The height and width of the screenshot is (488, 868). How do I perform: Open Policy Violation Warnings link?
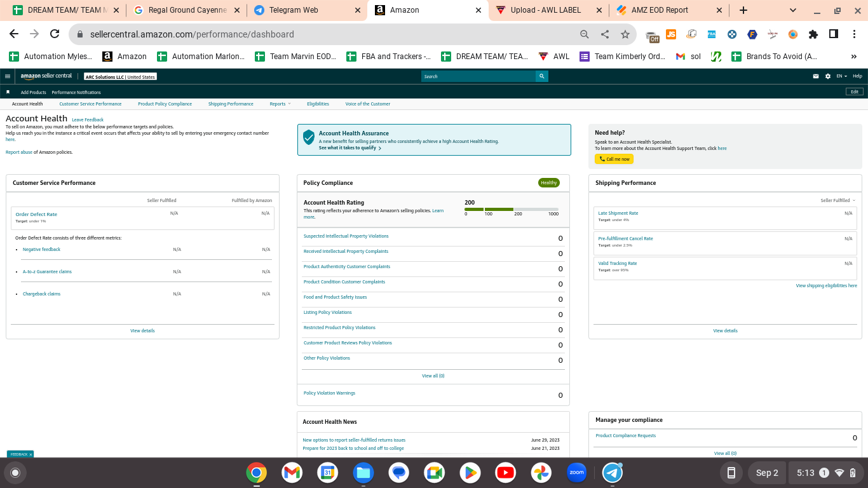pos(329,393)
